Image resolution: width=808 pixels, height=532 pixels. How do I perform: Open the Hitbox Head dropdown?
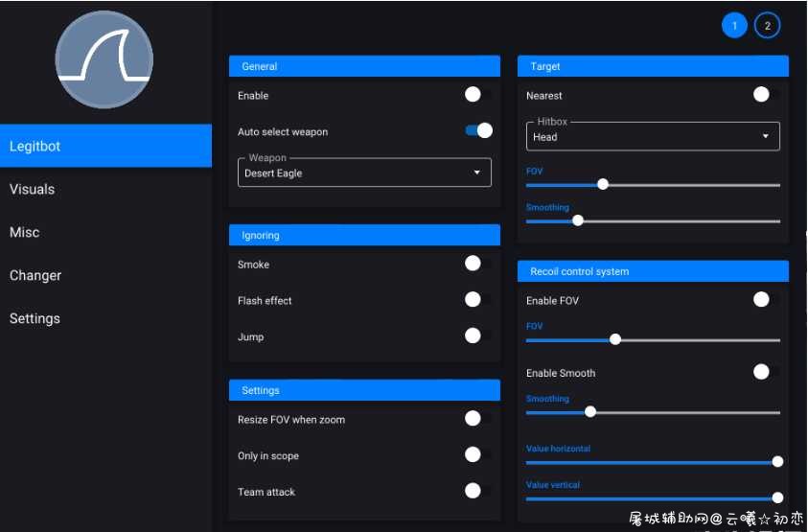653,136
